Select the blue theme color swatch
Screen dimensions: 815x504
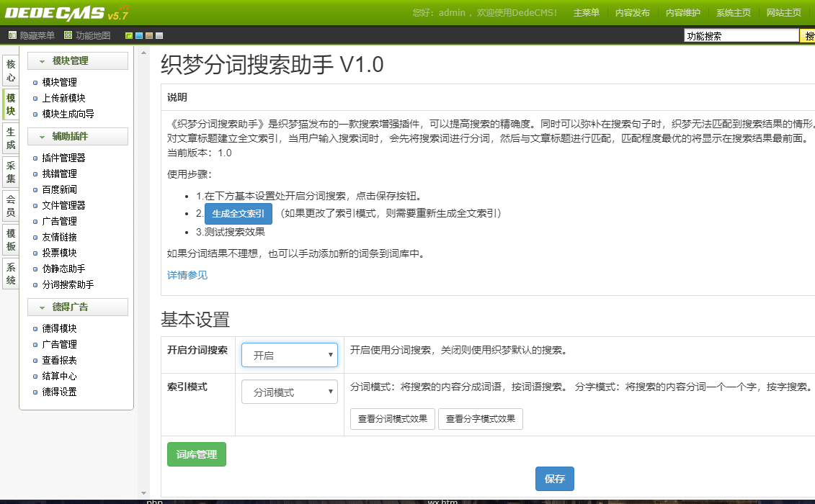[x=139, y=36]
